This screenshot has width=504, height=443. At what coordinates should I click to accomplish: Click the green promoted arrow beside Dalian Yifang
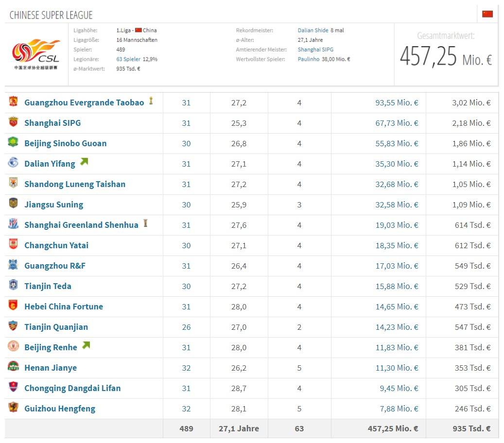pyautogui.click(x=85, y=162)
